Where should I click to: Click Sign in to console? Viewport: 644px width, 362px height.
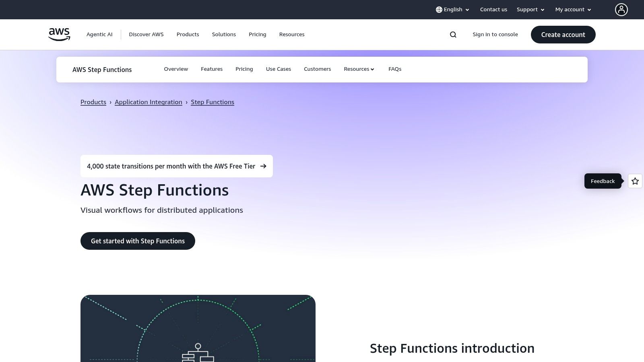click(x=495, y=35)
